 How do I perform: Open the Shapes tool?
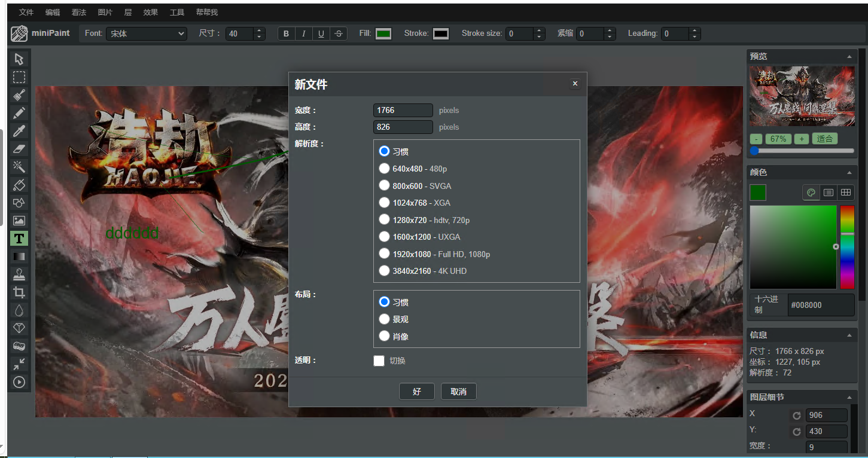pos(19,202)
